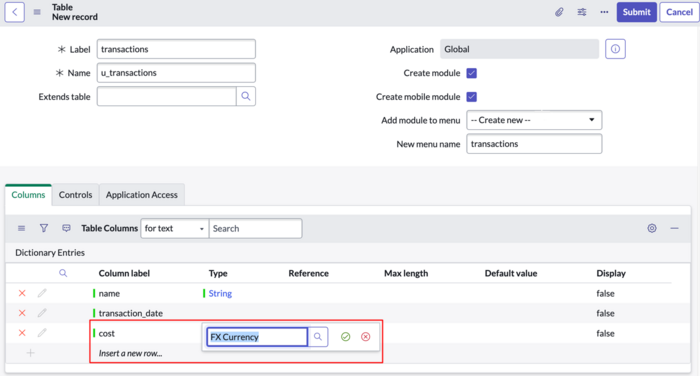Open list settings gear icon
Viewport: 700px width, 376px height.
point(652,228)
